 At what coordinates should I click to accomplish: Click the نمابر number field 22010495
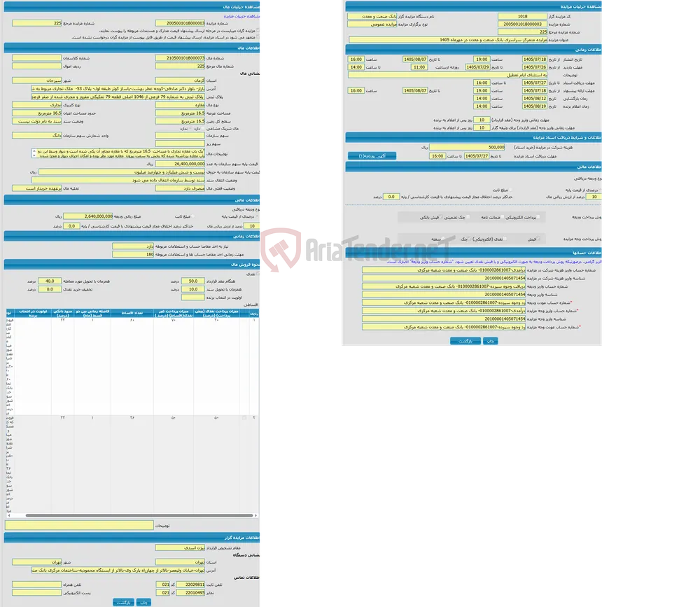(190, 593)
